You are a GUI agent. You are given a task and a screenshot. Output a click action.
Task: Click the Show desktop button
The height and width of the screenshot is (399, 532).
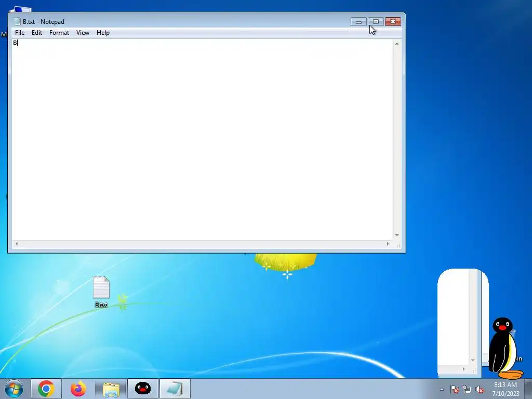(528, 389)
